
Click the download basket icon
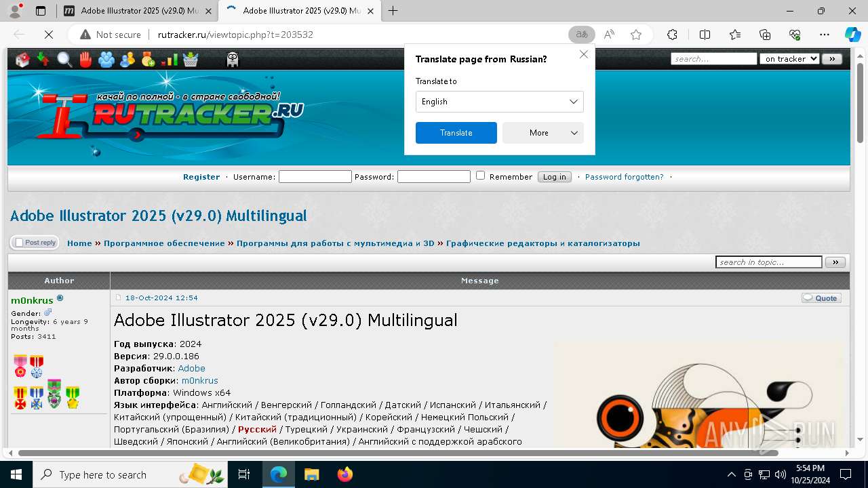191,60
